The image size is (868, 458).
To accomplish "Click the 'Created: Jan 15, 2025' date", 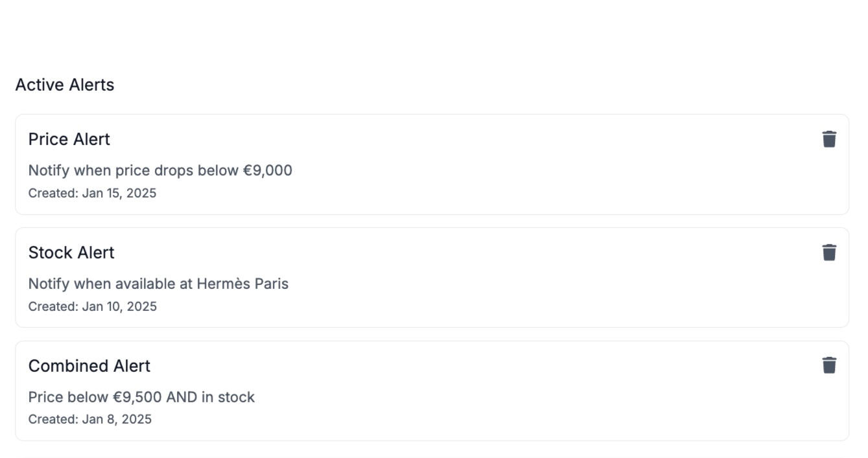I will point(92,193).
